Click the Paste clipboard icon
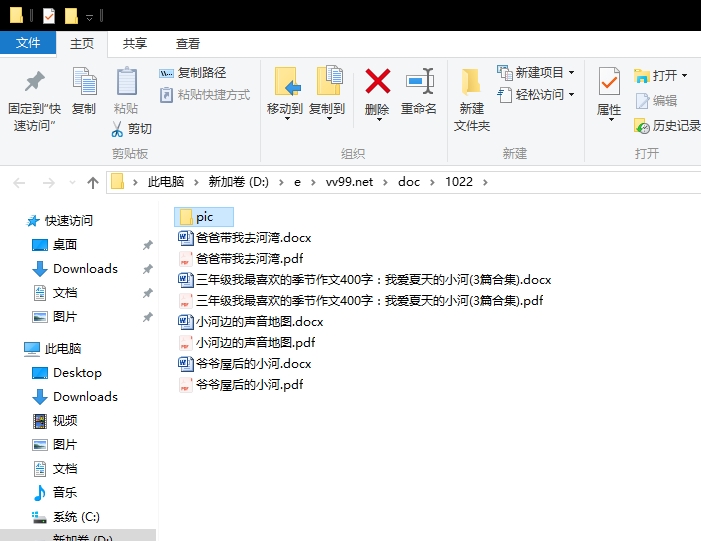The height and width of the screenshot is (541, 701). pyautogui.click(x=127, y=81)
